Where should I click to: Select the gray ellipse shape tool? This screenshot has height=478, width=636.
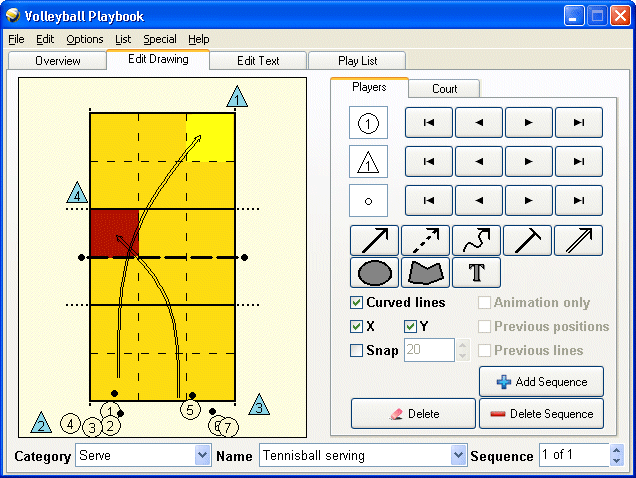point(374,272)
